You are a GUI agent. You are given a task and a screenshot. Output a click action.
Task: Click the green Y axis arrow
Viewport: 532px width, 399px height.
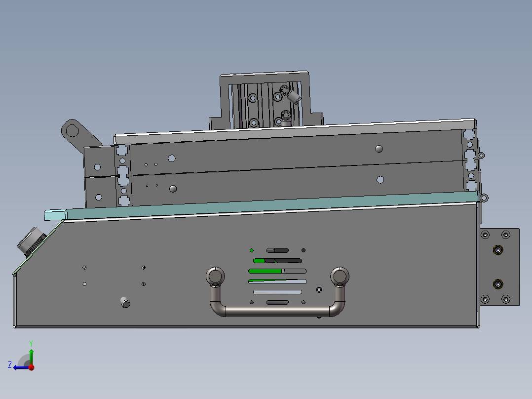(32, 351)
